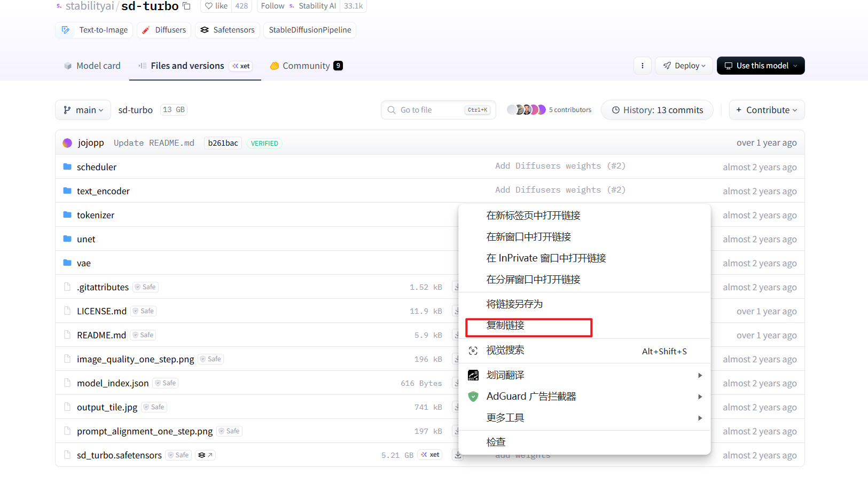The width and height of the screenshot is (868, 484).
Task: Click the download icon for sd_turbo.safetensors
Action: [458, 455]
